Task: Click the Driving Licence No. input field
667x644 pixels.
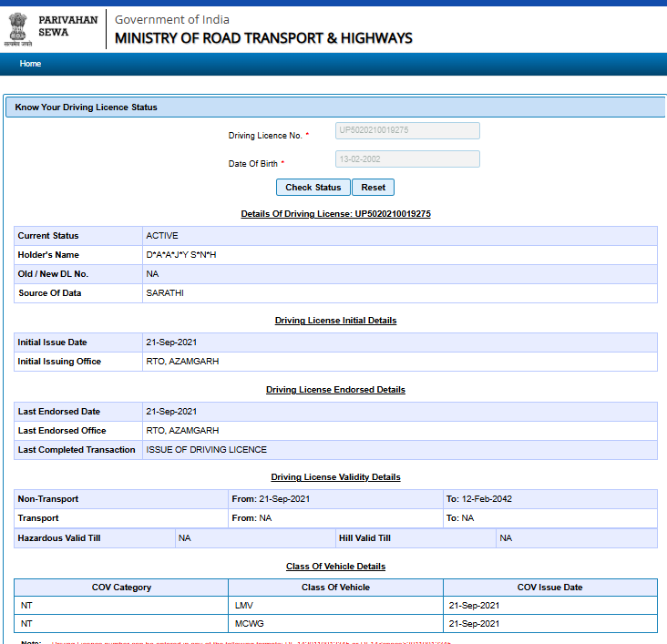Action: pyautogui.click(x=407, y=130)
